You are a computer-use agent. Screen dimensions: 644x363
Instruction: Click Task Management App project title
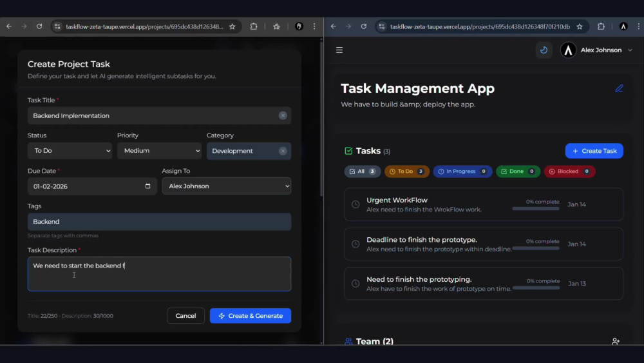click(x=417, y=88)
